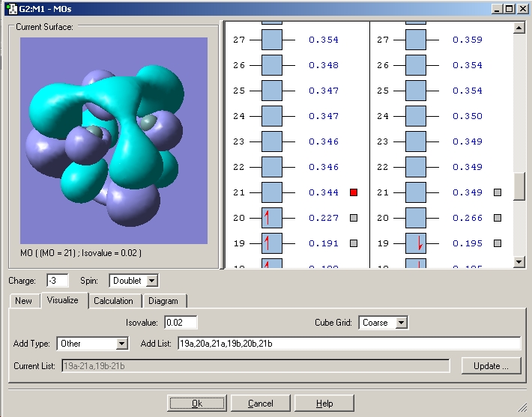The image size is (532, 417).
Task: Confirm with the Ok button
Action: (197, 404)
